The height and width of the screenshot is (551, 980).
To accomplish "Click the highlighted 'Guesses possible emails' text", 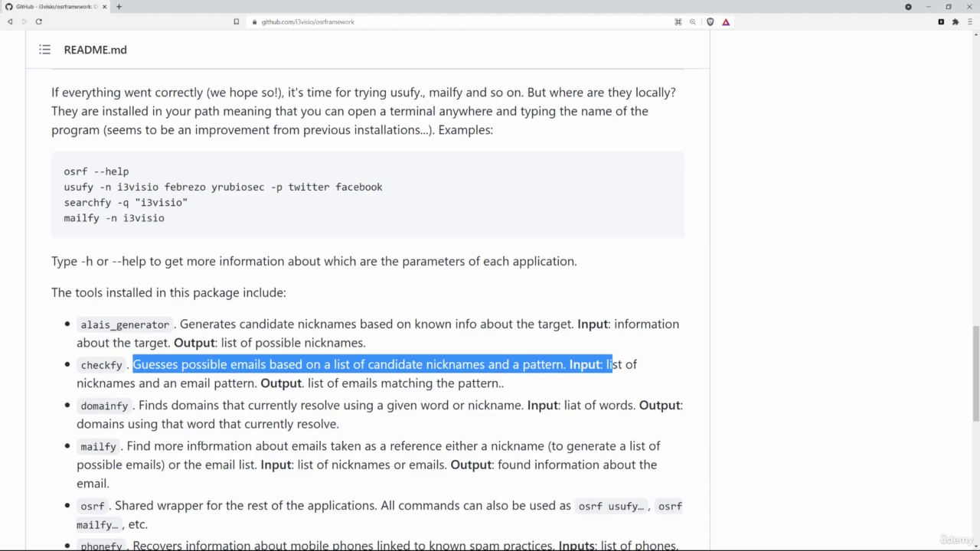I will tap(373, 364).
